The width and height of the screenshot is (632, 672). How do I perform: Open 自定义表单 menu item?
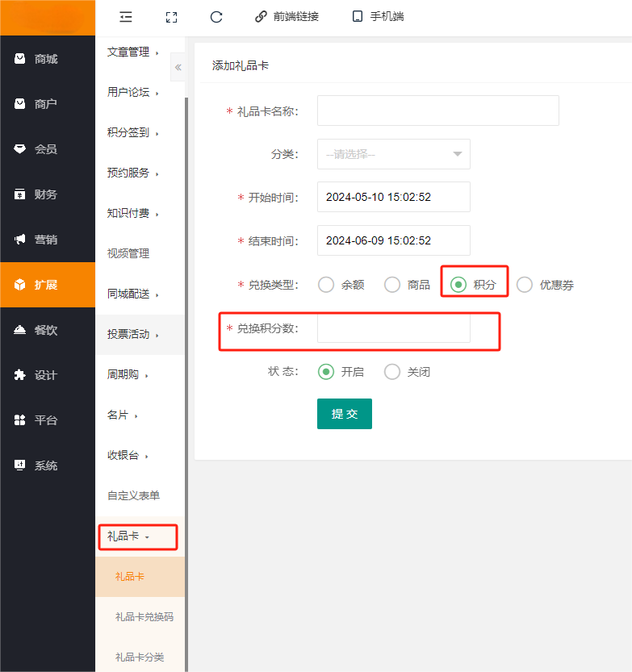(x=133, y=495)
